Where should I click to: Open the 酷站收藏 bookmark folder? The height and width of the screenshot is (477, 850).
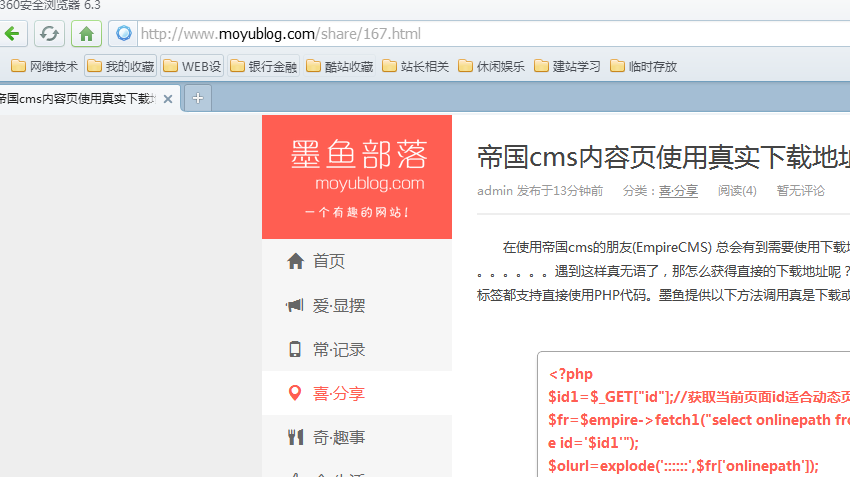pyautogui.click(x=340, y=66)
